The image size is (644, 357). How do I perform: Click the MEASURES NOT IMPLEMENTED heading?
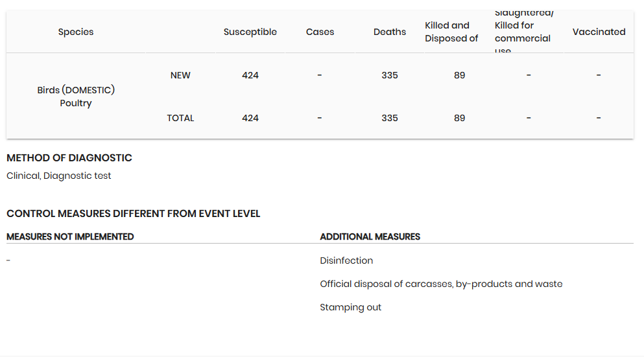(x=70, y=236)
